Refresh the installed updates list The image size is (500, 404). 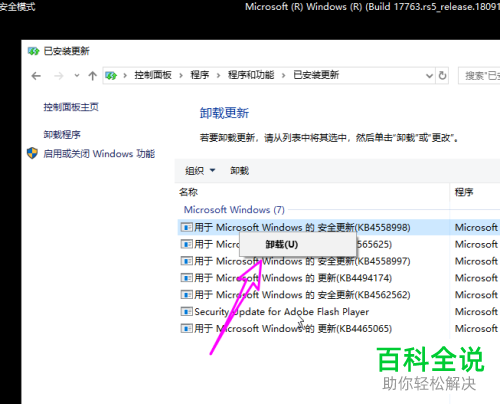point(442,76)
